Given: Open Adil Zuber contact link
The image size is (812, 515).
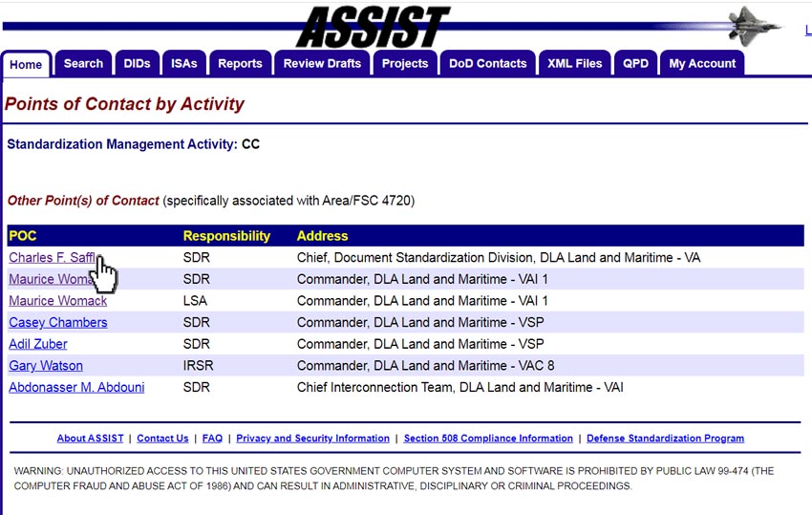Looking at the screenshot, I should point(38,344).
